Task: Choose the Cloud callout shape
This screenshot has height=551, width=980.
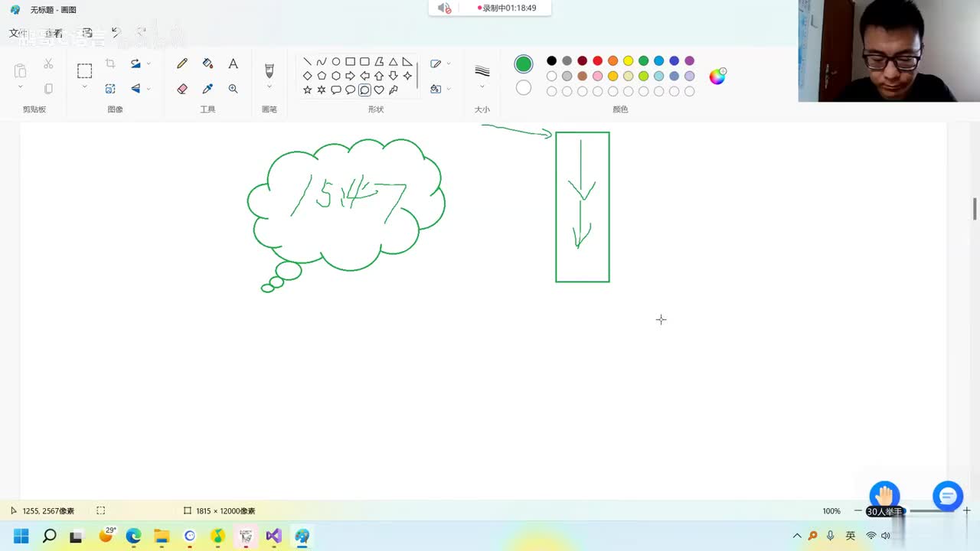Action: [364, 90]
